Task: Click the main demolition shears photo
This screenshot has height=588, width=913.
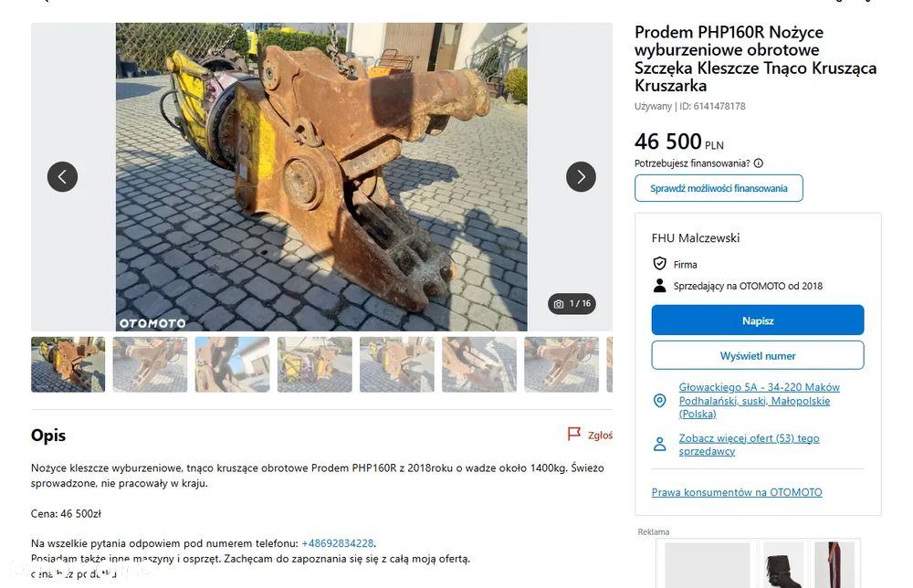Action: [x=321, y=176]
